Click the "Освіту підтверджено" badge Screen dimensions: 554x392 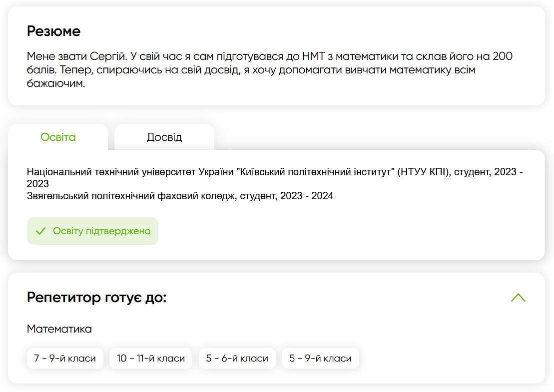click(x=92, y=231)
